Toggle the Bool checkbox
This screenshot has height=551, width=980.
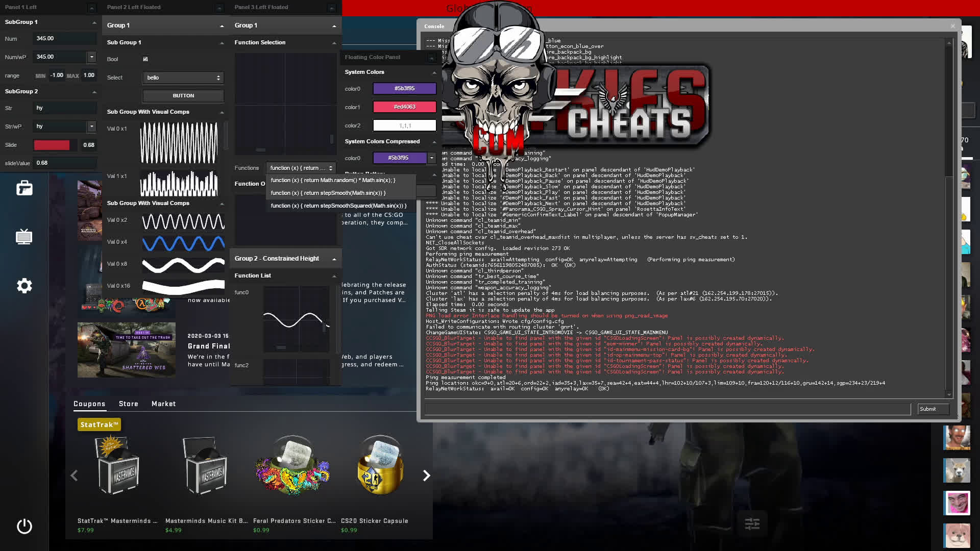tap(145, 59)
